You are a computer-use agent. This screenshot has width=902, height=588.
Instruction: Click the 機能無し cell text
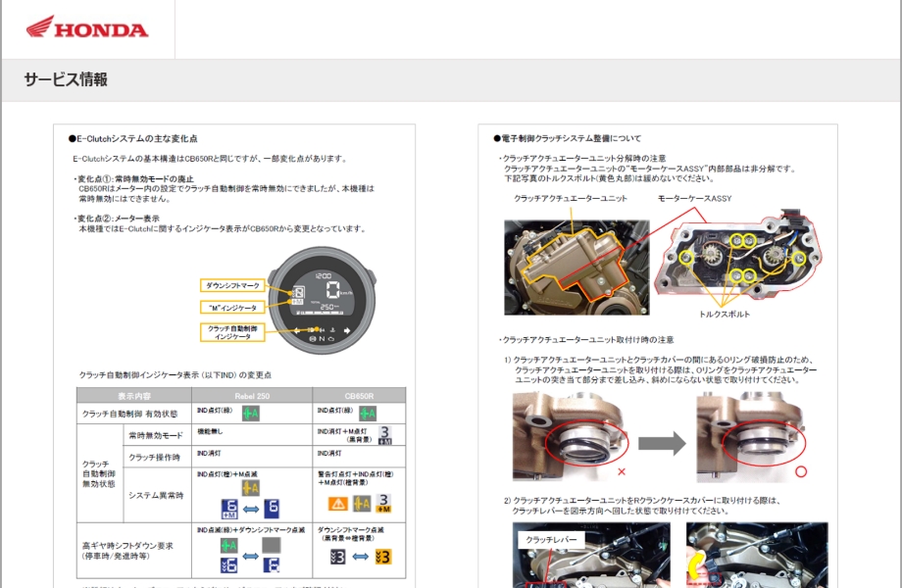click(210, 431)
